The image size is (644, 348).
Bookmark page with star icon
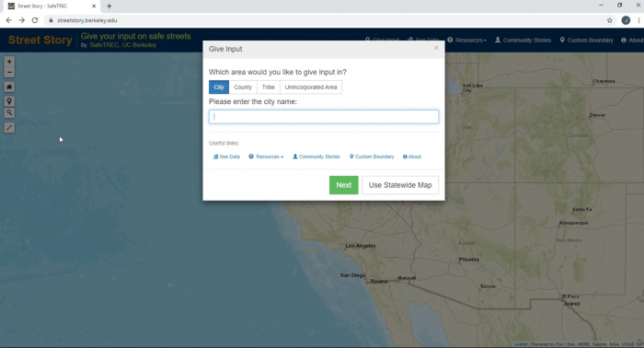[609, 20]
